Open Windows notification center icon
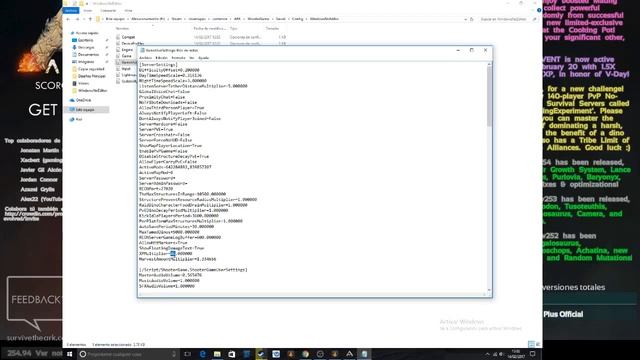The height and width of the screenshot is (360, 640). click(533, 354)
